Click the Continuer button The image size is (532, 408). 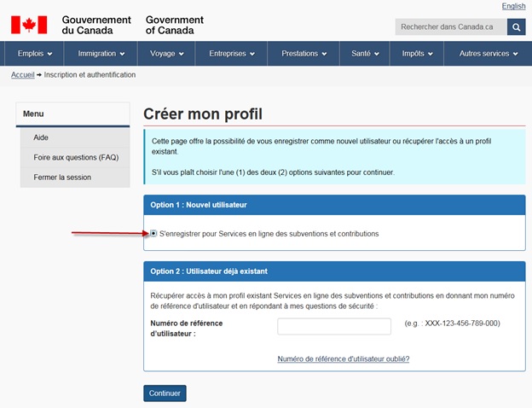point(165,393)
